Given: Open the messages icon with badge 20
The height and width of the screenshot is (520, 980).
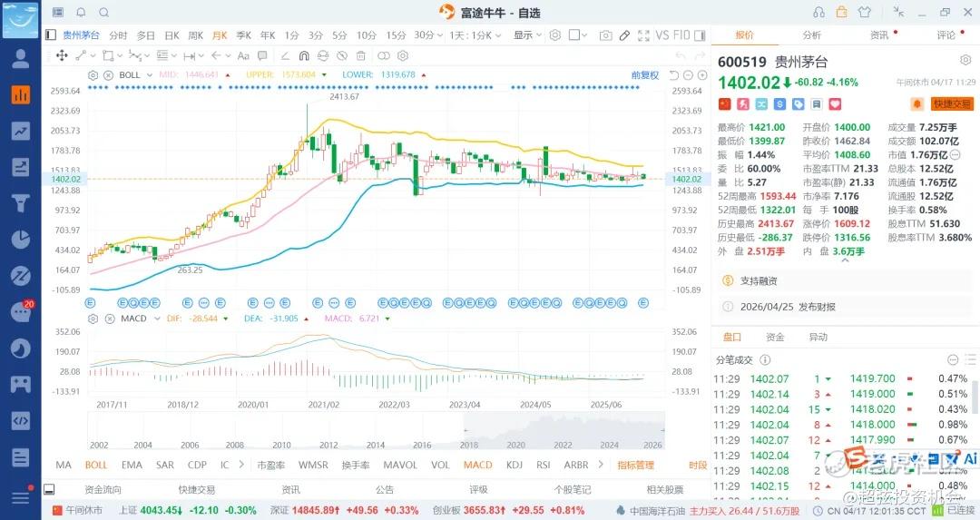Looking at the screenshot, I should pyautogui.click(x=21, y=311).
